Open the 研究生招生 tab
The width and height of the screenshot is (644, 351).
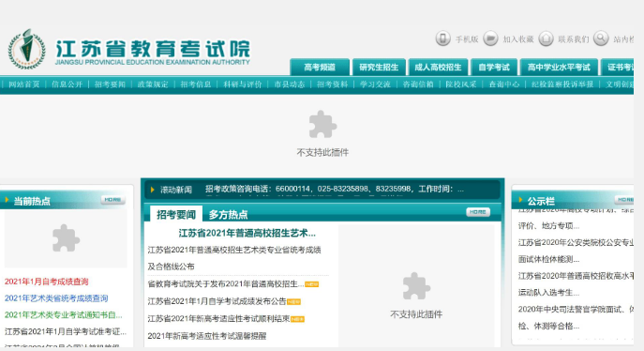click(x=379, y=68)
